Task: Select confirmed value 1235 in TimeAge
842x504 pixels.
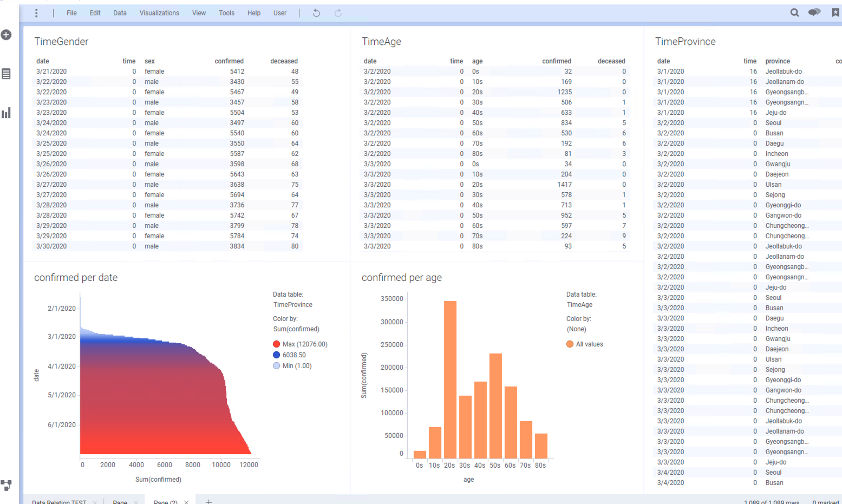Action: coord(564,92)
